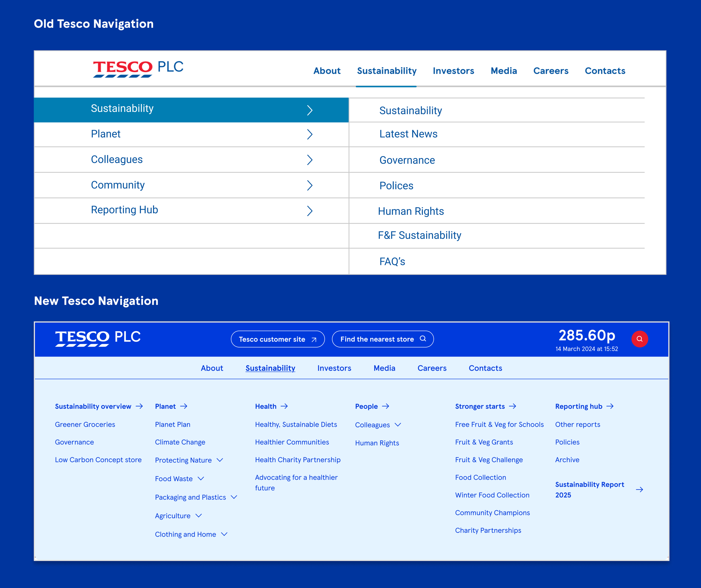Open Careers menu in new navigation

click(432, 368)
